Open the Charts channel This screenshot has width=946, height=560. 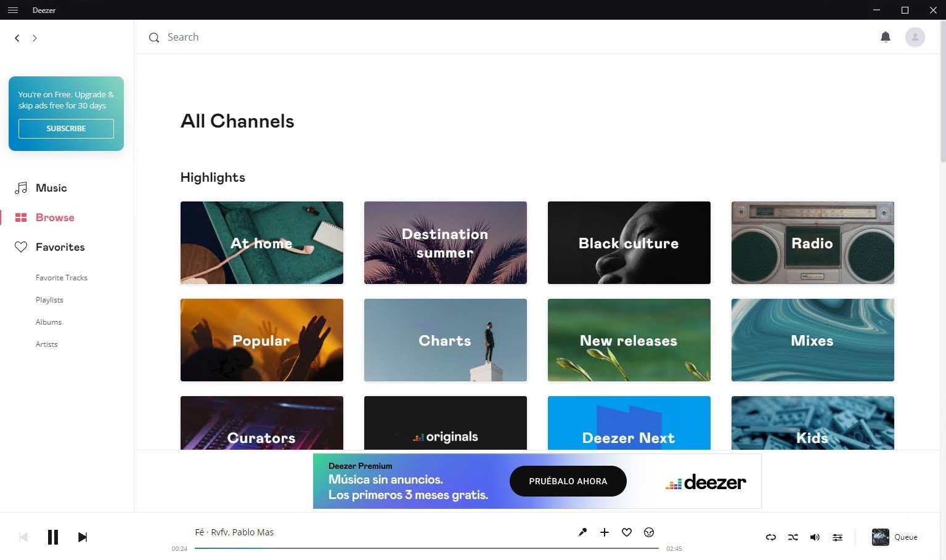coord(446,340)
